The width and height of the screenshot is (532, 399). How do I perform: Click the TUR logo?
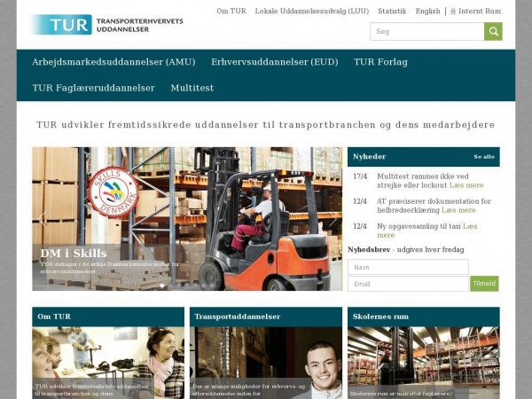106,25
